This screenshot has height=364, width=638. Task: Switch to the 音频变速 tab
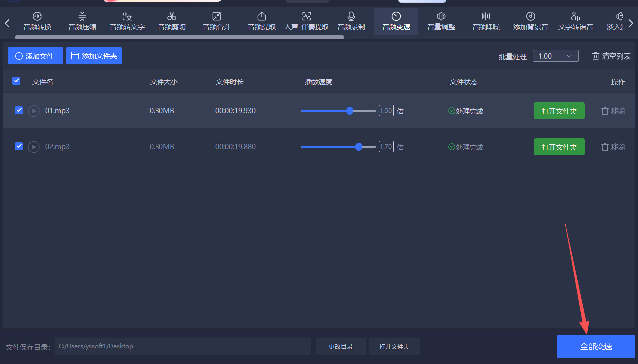396,21
